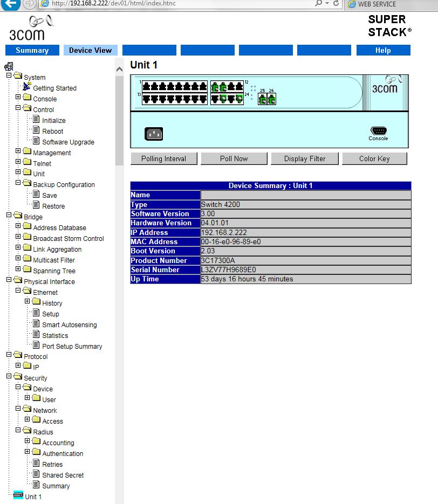Select the Shared Secret tree item
This screenshot has height=504, width=438.
(63, 475)
